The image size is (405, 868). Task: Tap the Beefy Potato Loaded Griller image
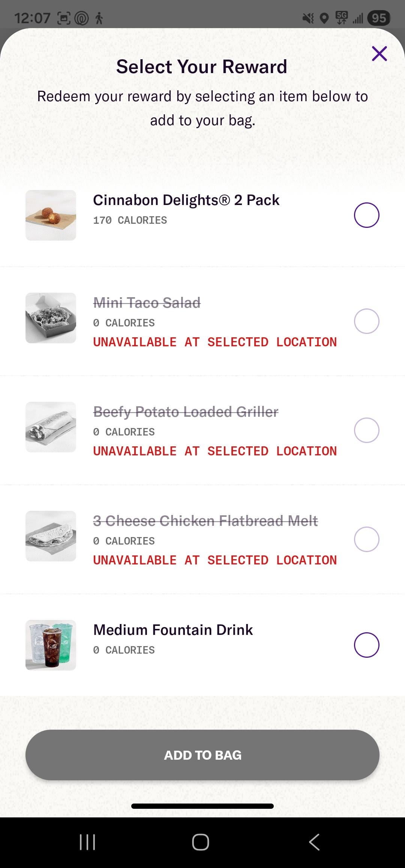pyautogui.click(x=51, y=427)
